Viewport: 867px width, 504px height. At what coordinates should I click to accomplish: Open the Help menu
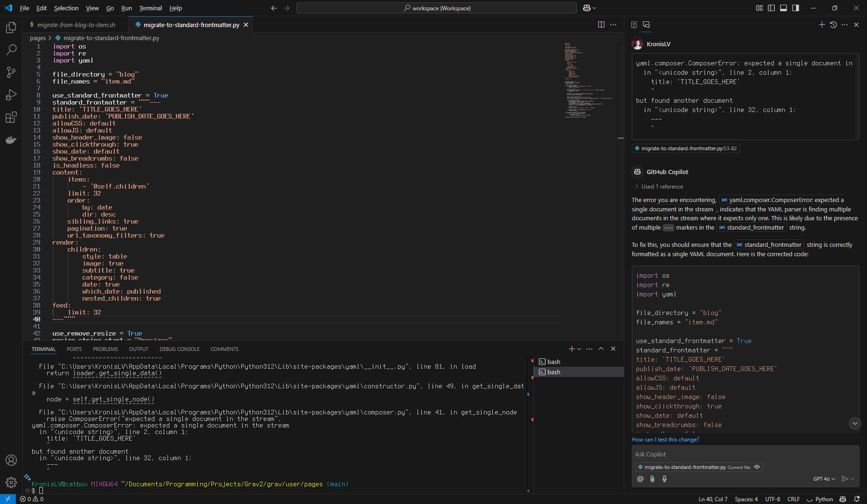point(175,8)
